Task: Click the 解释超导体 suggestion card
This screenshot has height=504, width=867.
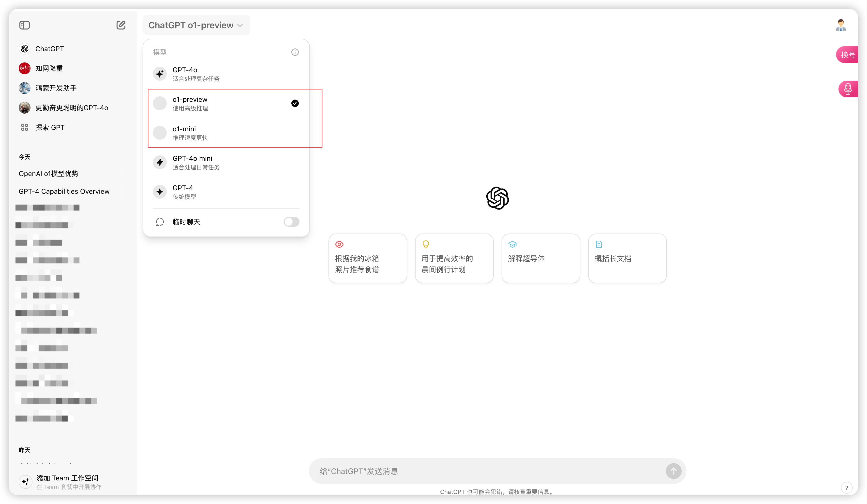Action: point(541,258)
